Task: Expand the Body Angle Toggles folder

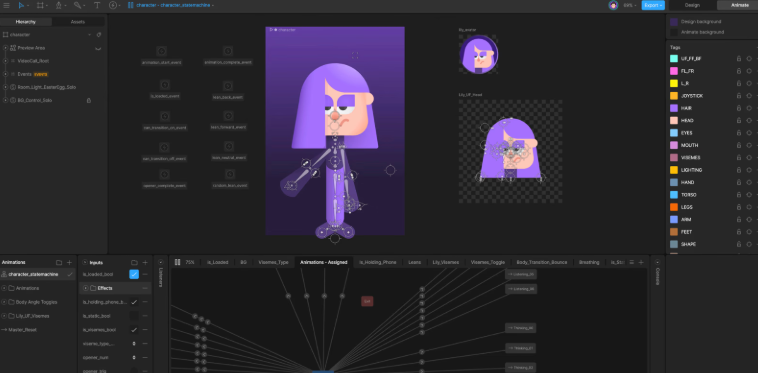Action: (4, 302)
